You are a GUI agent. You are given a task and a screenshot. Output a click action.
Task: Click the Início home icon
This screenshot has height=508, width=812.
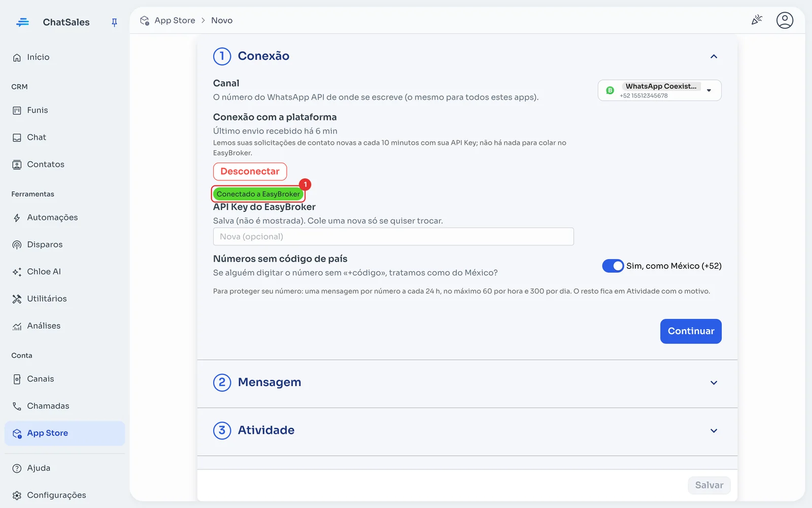17,57
